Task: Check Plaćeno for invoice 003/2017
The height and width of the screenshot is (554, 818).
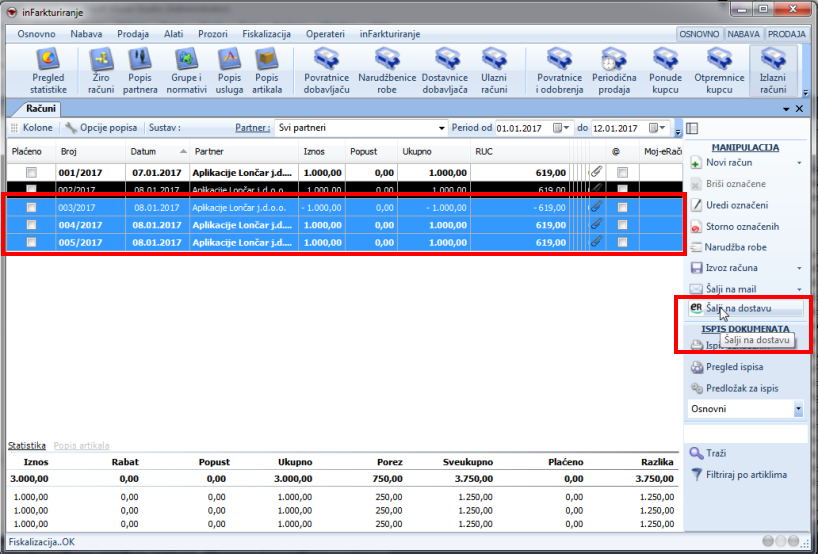Action: 31,208
